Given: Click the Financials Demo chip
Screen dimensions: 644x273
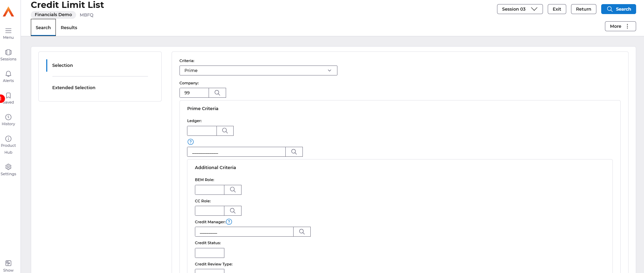Looking at the screenshot, I should pos(53,14).
